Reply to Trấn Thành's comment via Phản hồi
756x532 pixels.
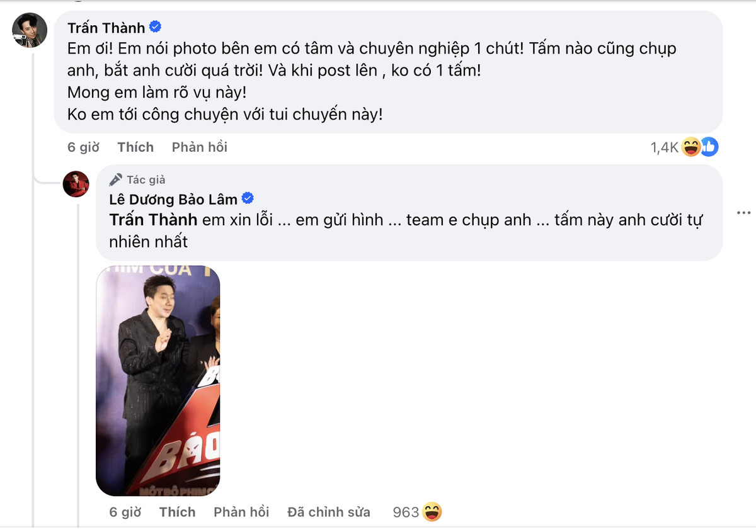point(199,147)
